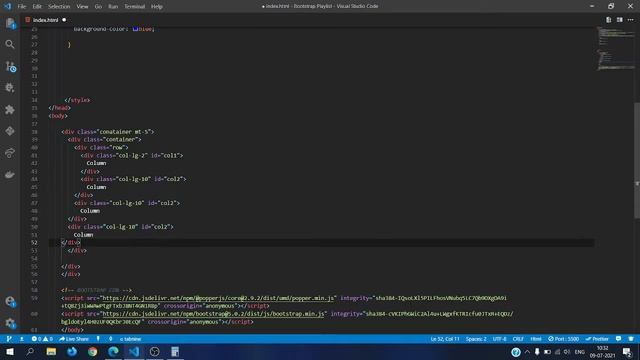Open the Manage gear icon
This screenshot has height=360, width=640.
(x=10, y=323)
